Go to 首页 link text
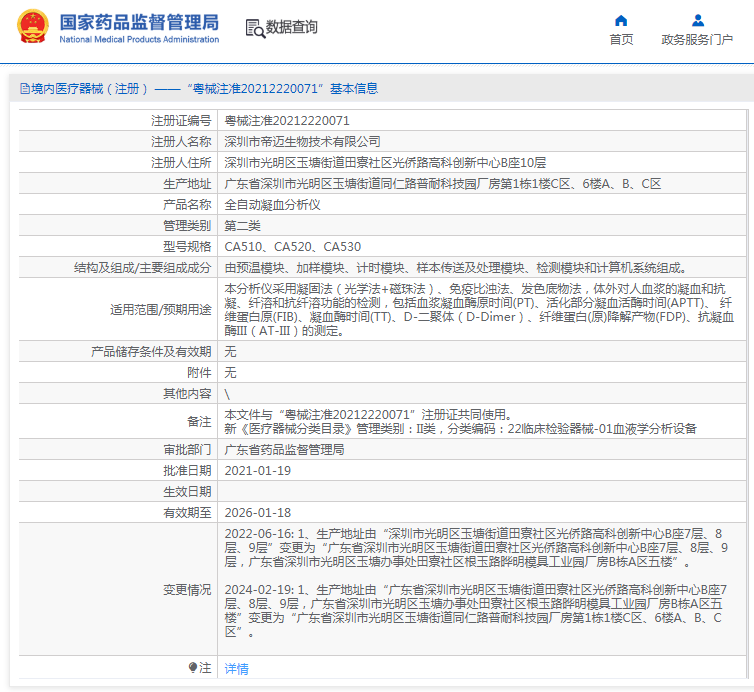754x692 pixels. 621,39
